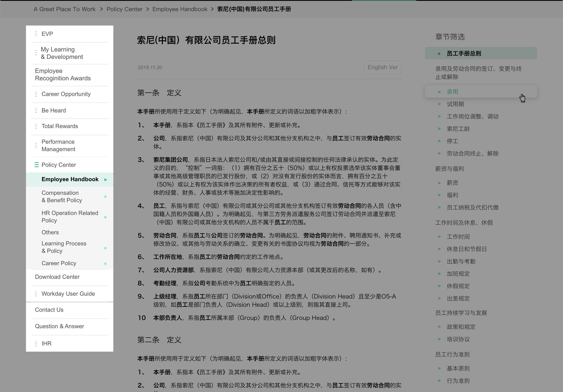This screenshot has width=563, height=392.
Task: Collapse the 员工手册总则 section arrow
Action: click(x=439, y=54)
